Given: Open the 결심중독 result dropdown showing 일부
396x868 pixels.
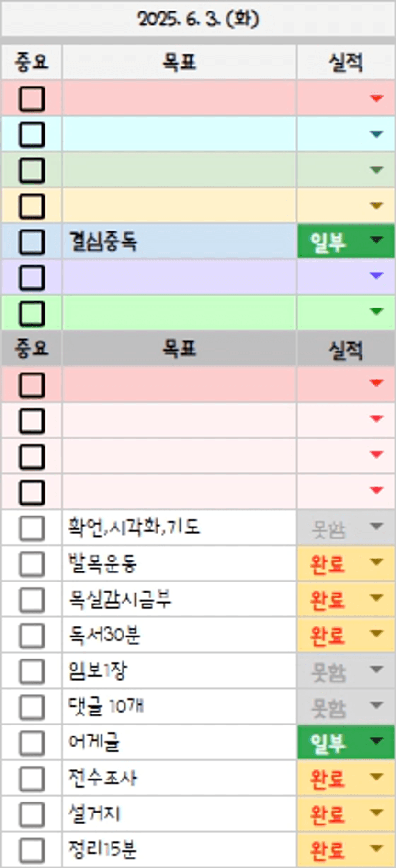Looking at the screenshot, I should [x=376, y=240].
